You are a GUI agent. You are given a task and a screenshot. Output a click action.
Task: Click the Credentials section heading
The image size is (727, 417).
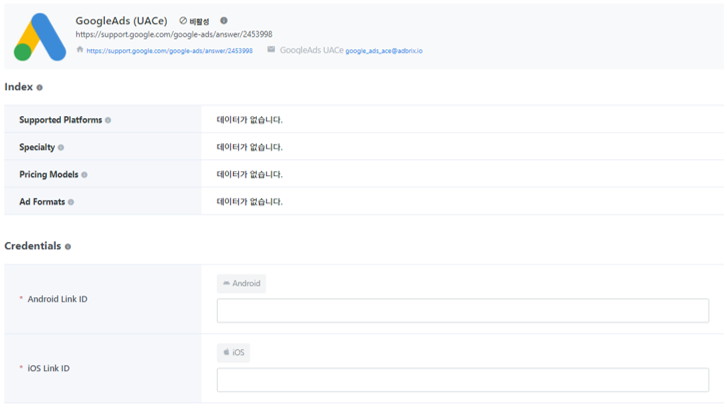[x=32, y=246]
